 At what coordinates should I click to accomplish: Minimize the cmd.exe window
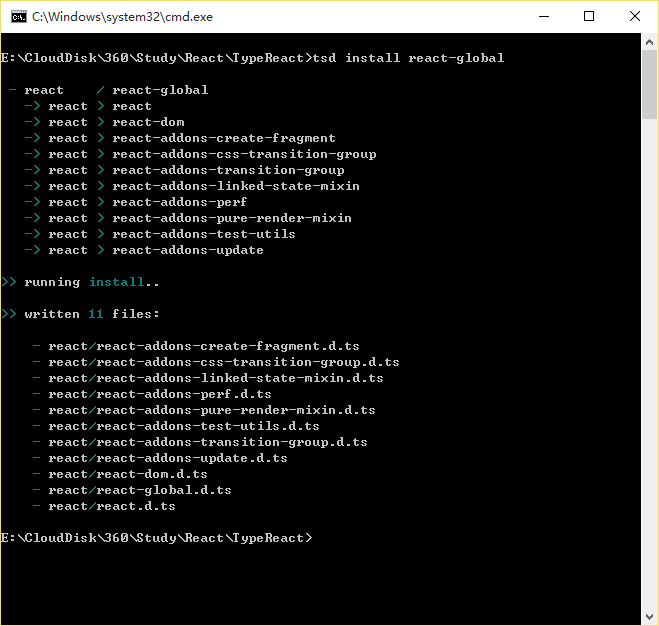click(544, 17)
